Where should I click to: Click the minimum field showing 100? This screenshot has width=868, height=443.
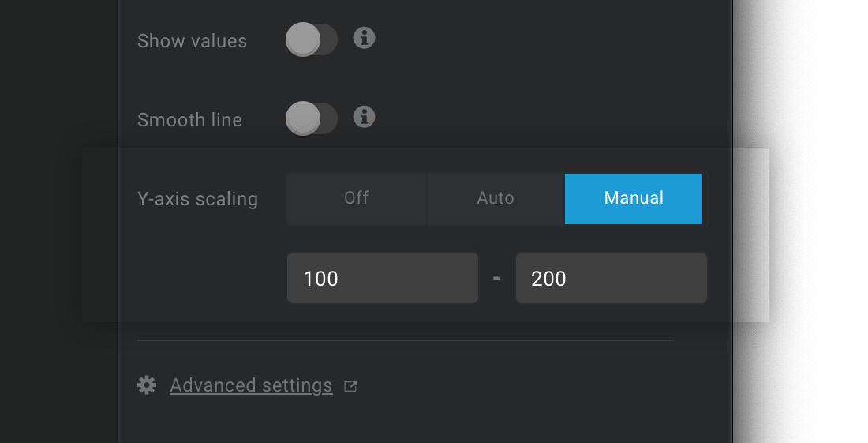(x=383, y=278)
